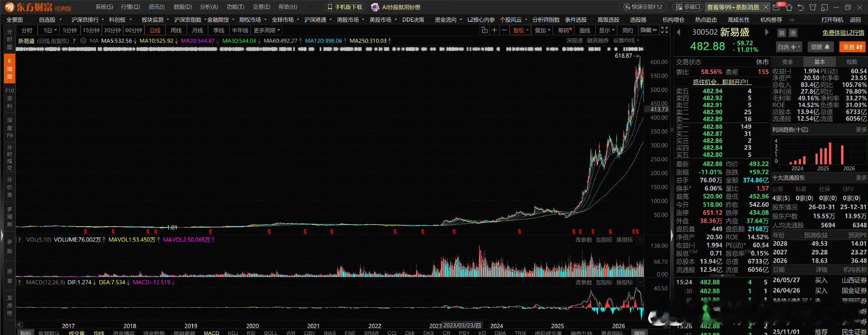Open 帮助(H) menu

point(288,7)
